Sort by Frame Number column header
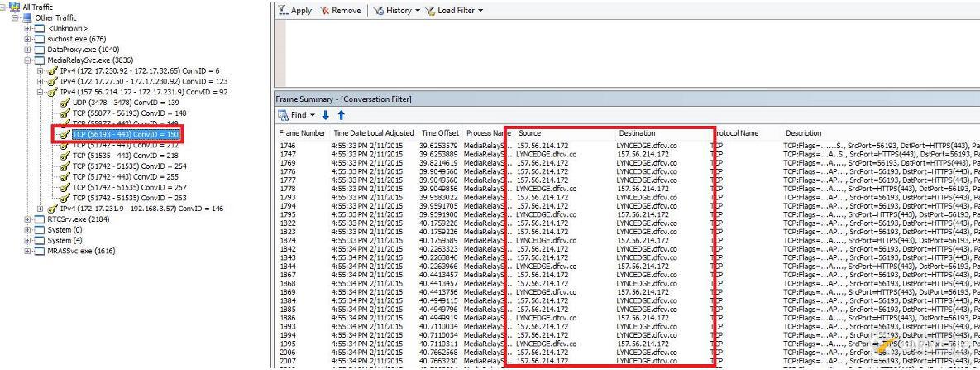This screenshot has height=370, width=980. point(303,133)
